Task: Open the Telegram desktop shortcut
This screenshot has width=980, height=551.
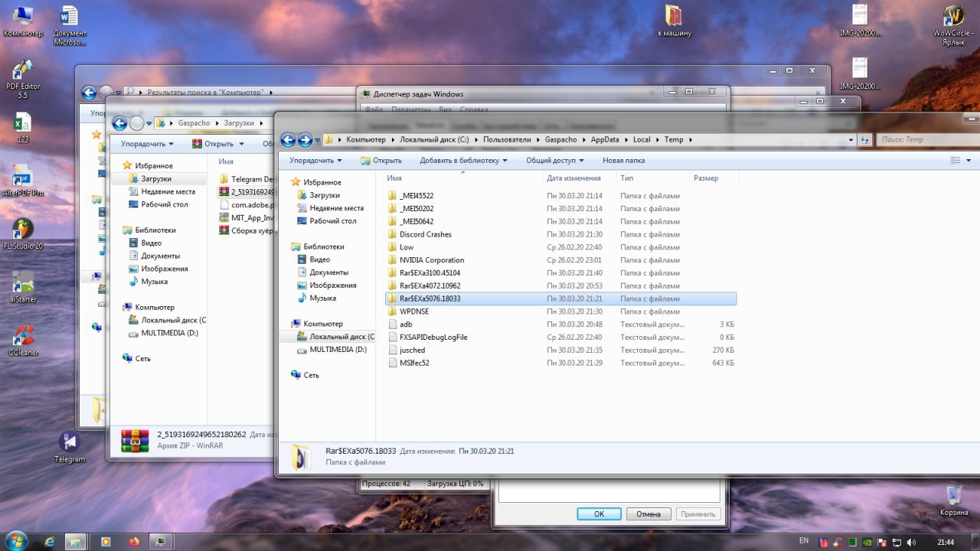Action: (70, 447)
